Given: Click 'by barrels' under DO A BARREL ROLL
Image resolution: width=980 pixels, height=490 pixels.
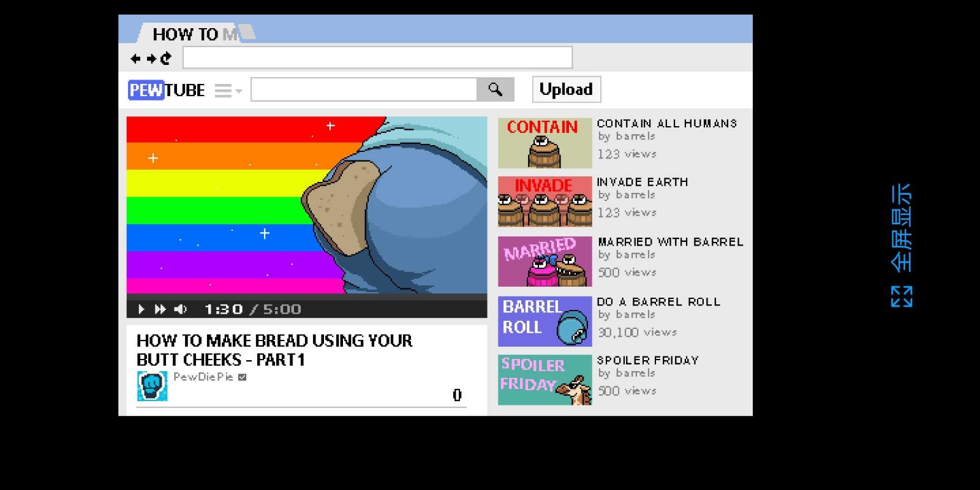Looking at the screenshot, I should click(x=627, y=315).
